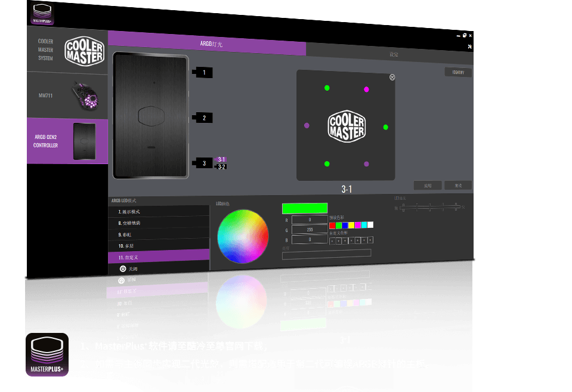Select the bottom-right purple LED dot
This screenshot has width=572, height=392.
coord(366,164)
